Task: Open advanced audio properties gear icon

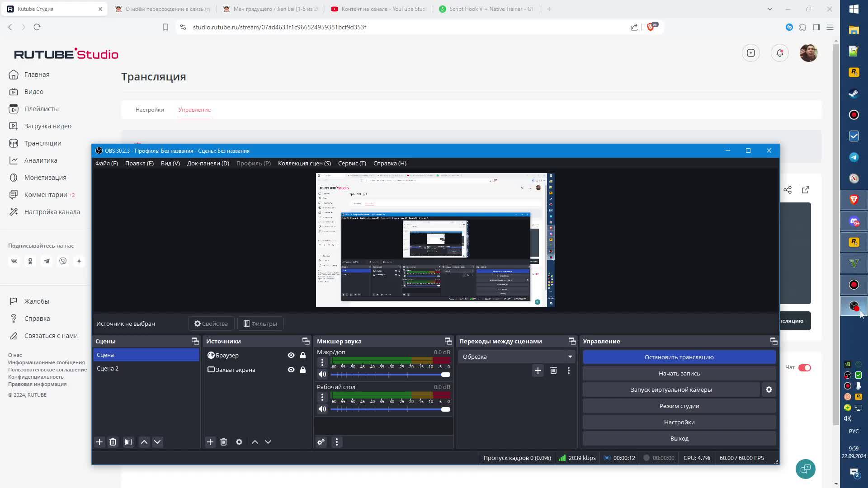Action: click(321, 442)
